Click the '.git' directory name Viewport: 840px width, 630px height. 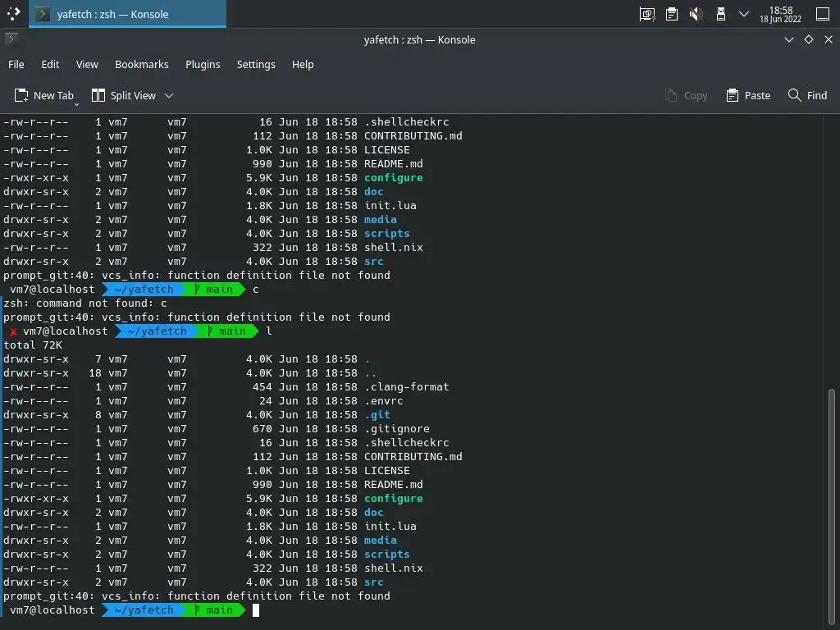coord(377,414)
